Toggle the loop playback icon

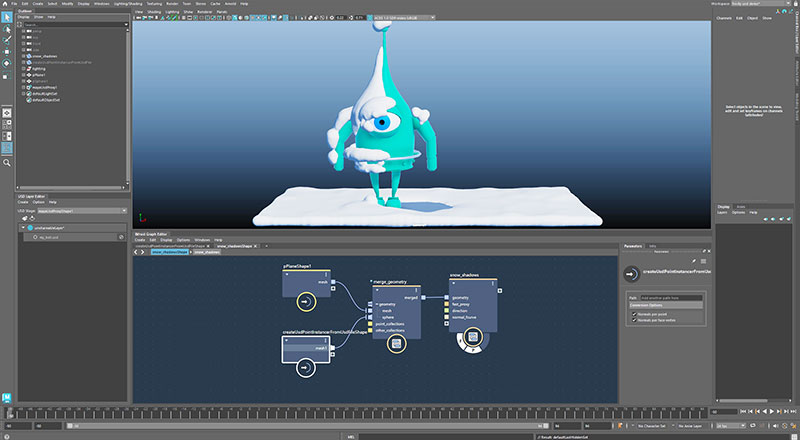coord(752,426)
